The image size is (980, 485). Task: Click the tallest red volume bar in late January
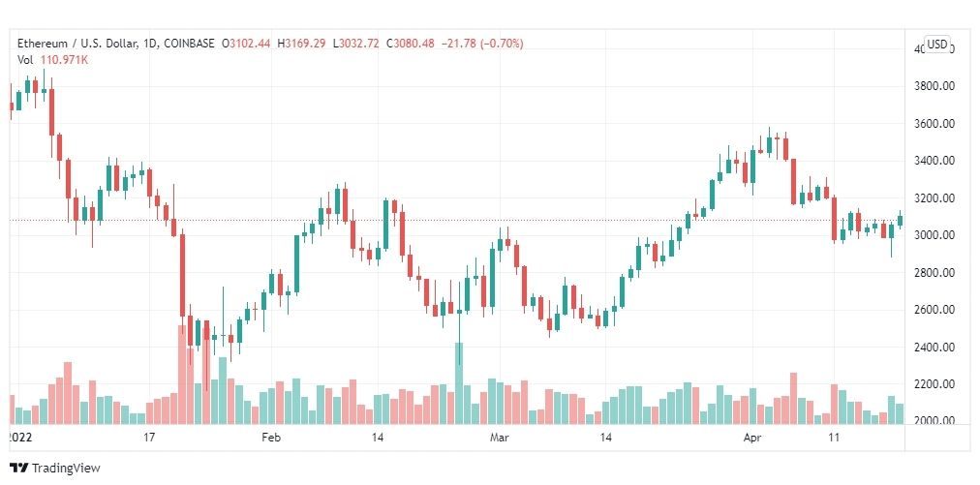click(x=182, y=375)
